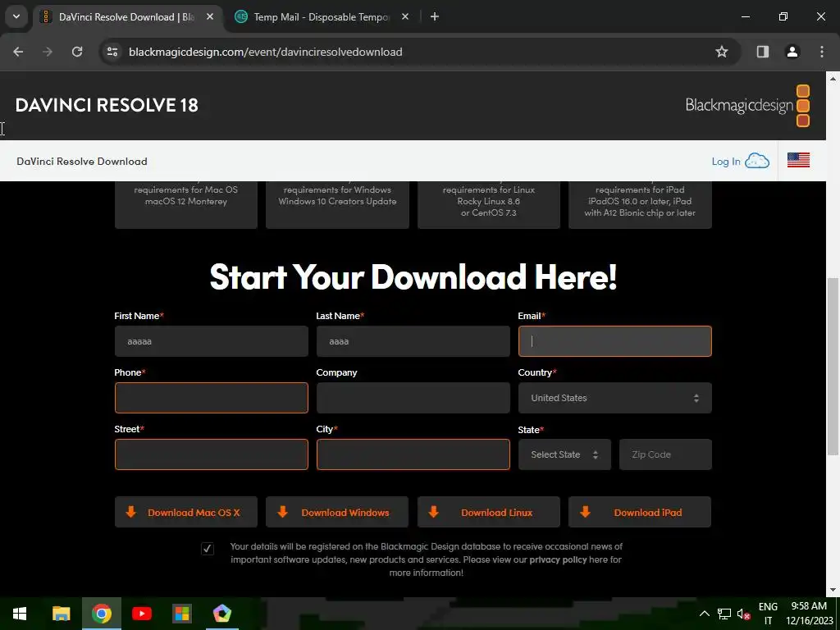Show hidden system tray icons

pyautogui.click(x=705, y=614)
